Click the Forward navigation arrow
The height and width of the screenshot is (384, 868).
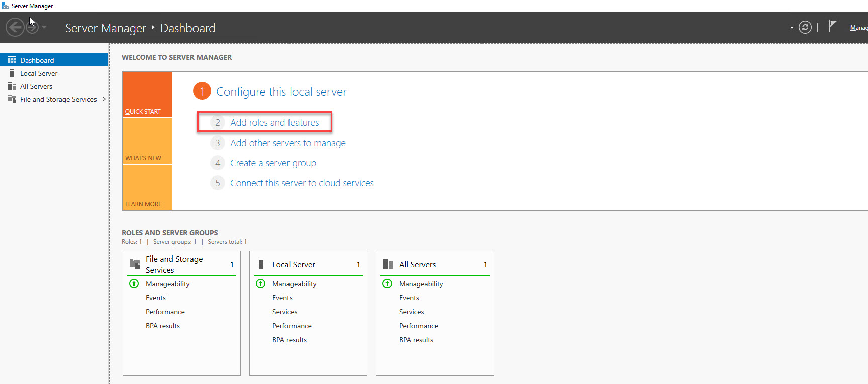point(32,27)
